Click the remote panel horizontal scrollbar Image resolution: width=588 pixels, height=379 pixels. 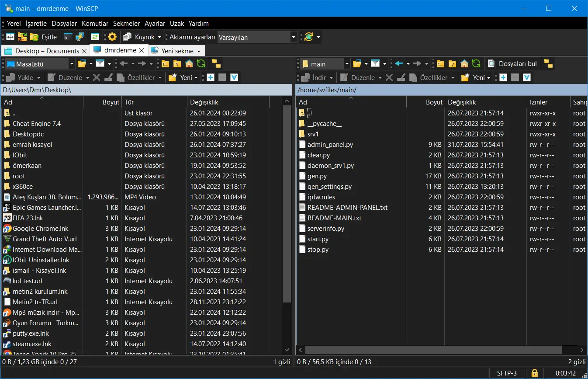coord(433,350)
